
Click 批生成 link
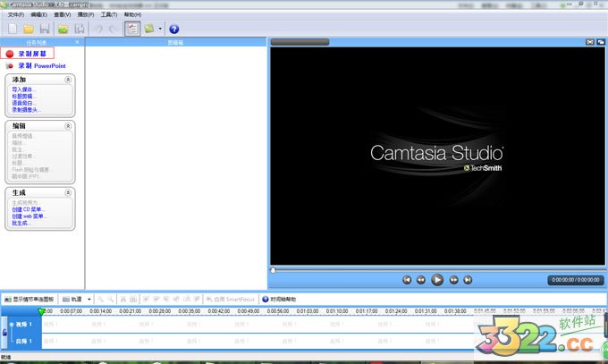(x=21, y=223)
